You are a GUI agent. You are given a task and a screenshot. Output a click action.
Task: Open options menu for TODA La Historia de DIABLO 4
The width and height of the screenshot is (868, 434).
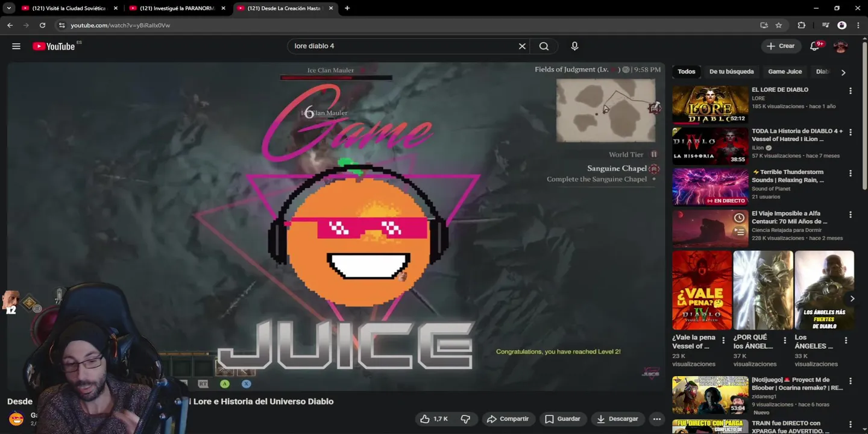(x=851, y=132)
